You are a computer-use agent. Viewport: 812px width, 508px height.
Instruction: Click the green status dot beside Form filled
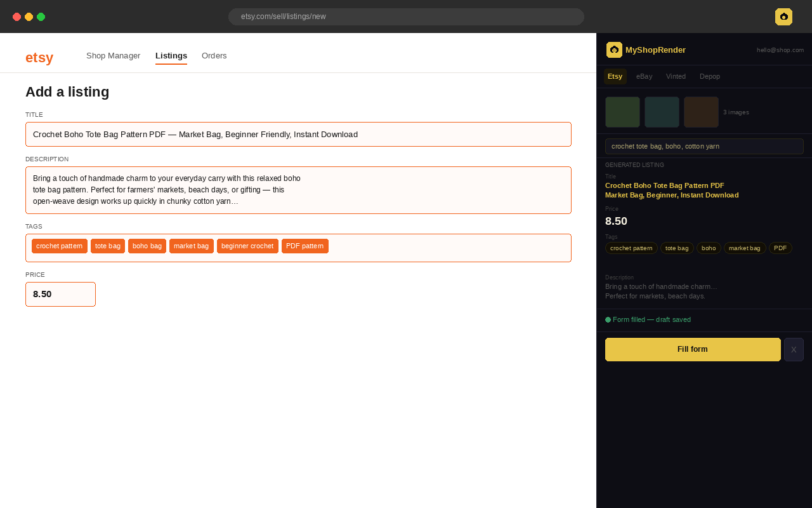pyautogui.click(x=608, y=319)
